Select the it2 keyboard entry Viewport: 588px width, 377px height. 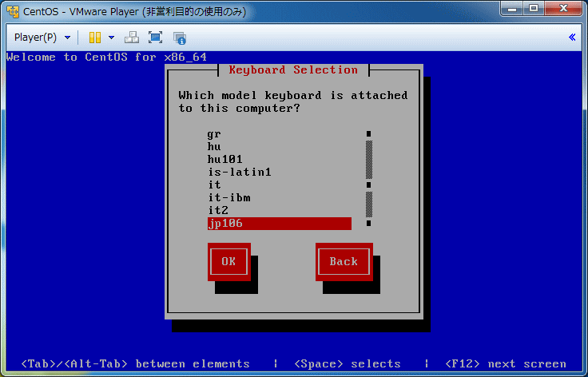[x=218, y=211]
